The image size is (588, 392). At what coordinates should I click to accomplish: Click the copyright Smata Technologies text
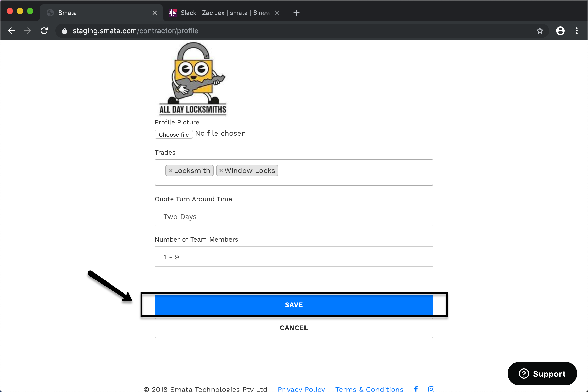(x=205, y=389)
